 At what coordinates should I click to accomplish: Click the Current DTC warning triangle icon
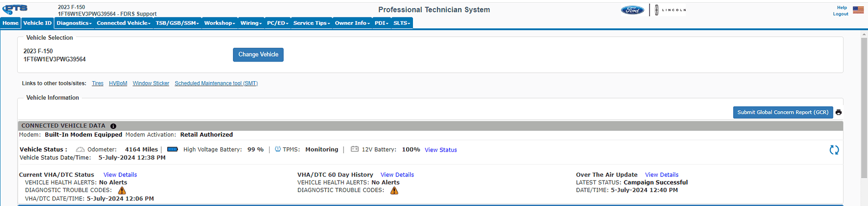click(122, 191)
